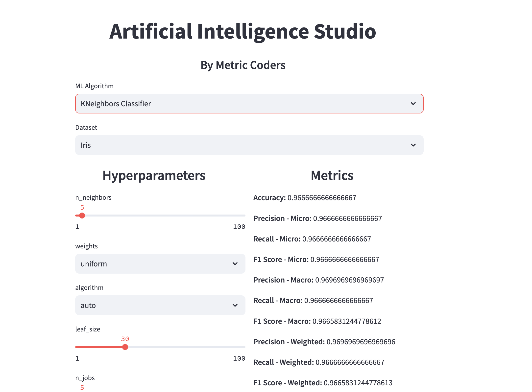Select the KNeighbors Classifier combo box
This screenshot has height=392, width=532.
point(223,104)
